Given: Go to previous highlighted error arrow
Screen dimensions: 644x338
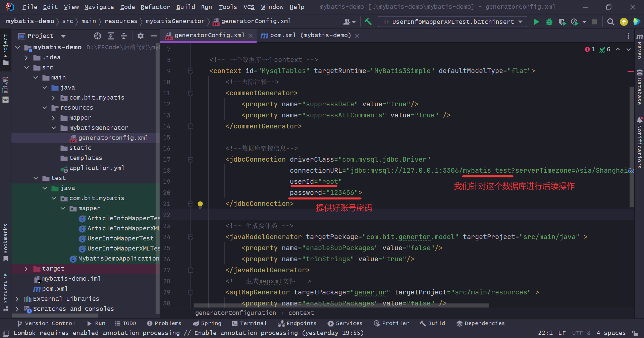Looking at the screenshot, I should click(x=618, y=49).
